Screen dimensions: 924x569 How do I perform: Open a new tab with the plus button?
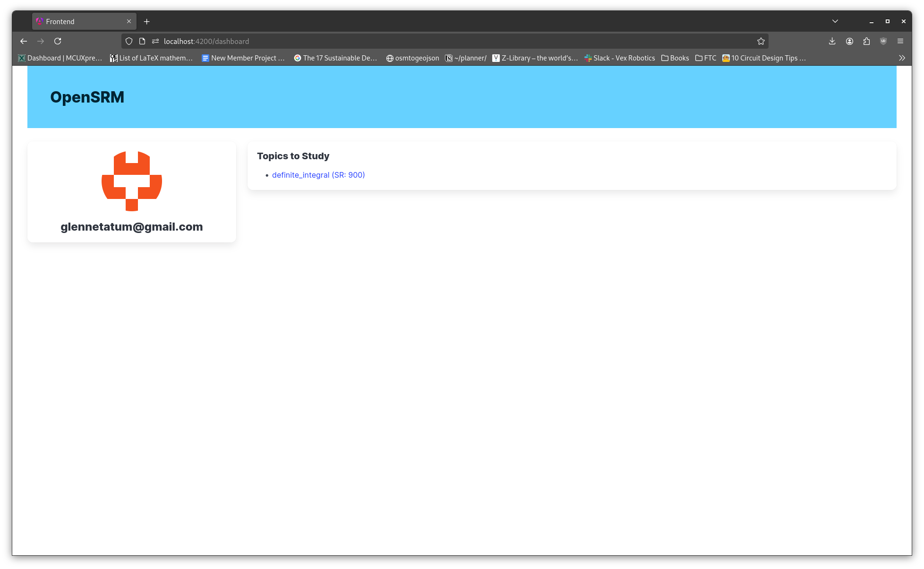[147, 21]
